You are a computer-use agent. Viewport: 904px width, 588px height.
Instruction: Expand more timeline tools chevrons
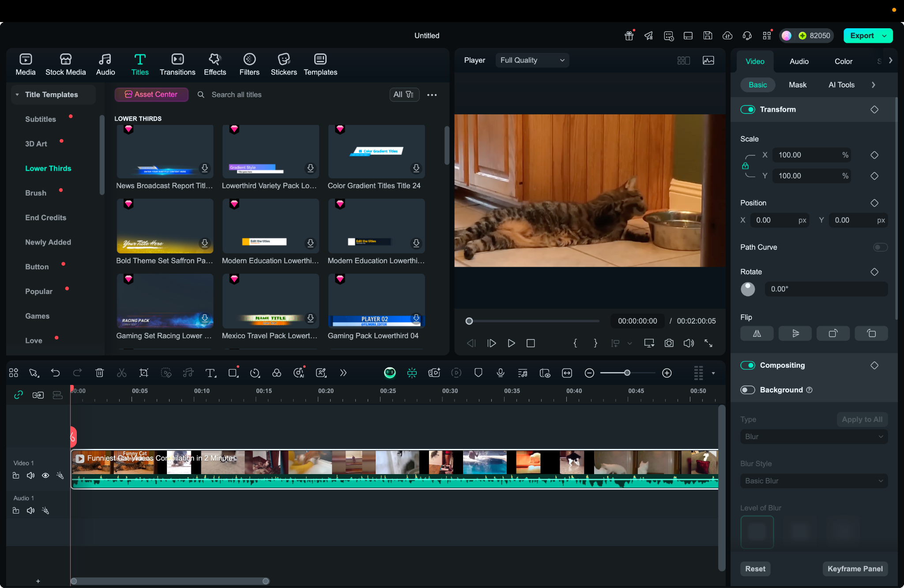tap(343, 373)
